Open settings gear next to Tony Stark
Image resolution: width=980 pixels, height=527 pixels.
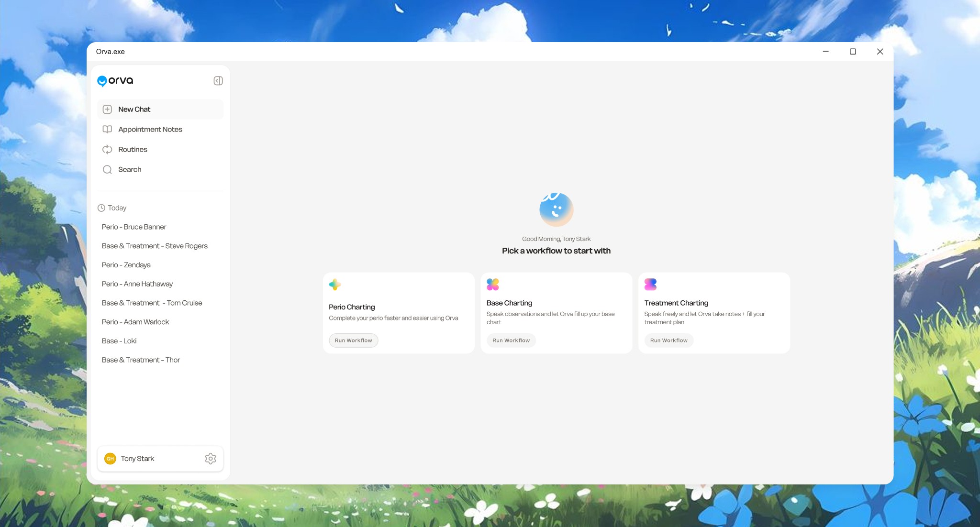click(x=211, y=459)
